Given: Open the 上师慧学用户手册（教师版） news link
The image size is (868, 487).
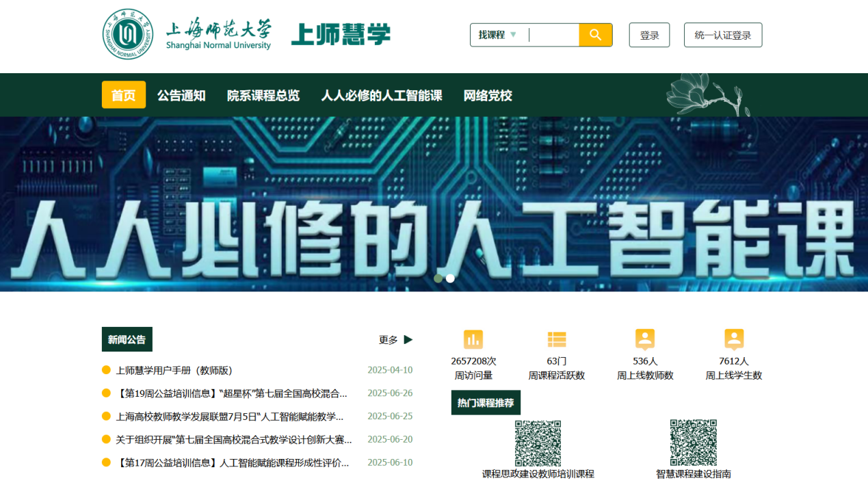Looking at the screenshot, I should pos(174,370).
